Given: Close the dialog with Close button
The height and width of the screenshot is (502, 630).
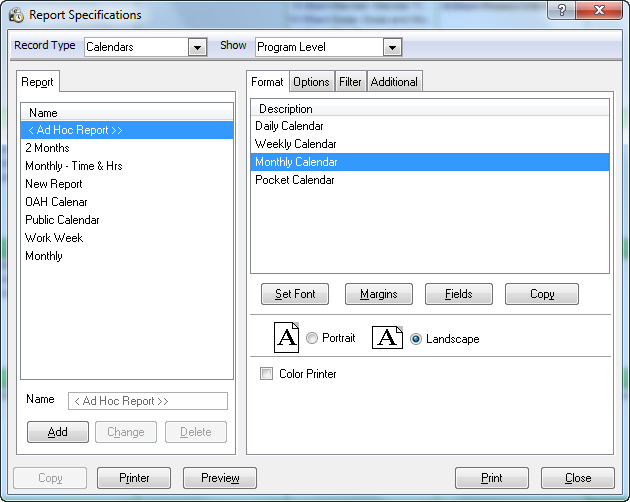Looking at the screenshot, I should point(578,478).
